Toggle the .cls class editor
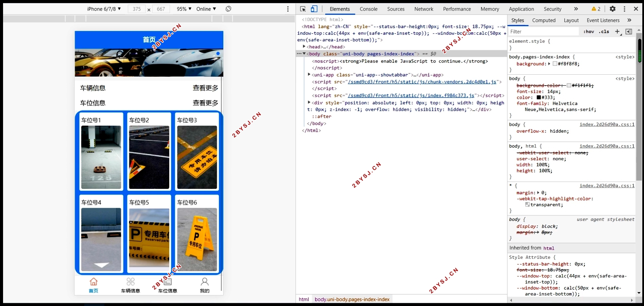 604,32
